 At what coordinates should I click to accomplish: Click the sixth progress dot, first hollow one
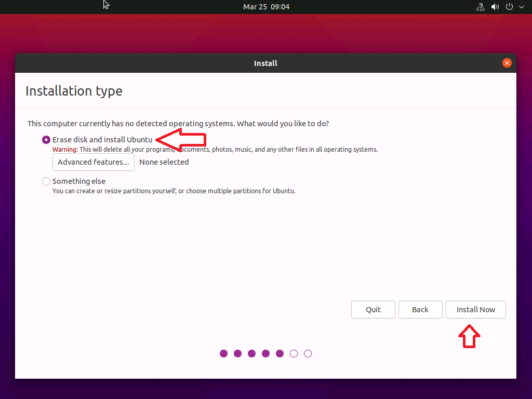pos(294,354)
